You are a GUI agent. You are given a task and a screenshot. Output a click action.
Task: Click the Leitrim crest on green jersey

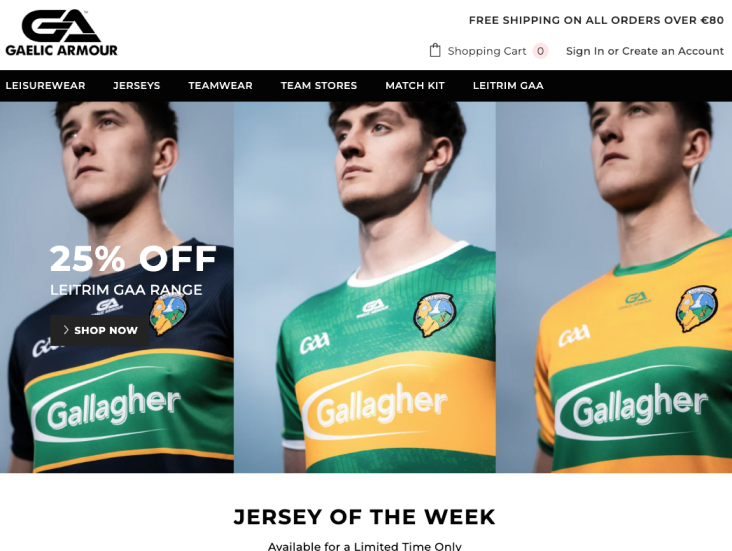point(435,314)
